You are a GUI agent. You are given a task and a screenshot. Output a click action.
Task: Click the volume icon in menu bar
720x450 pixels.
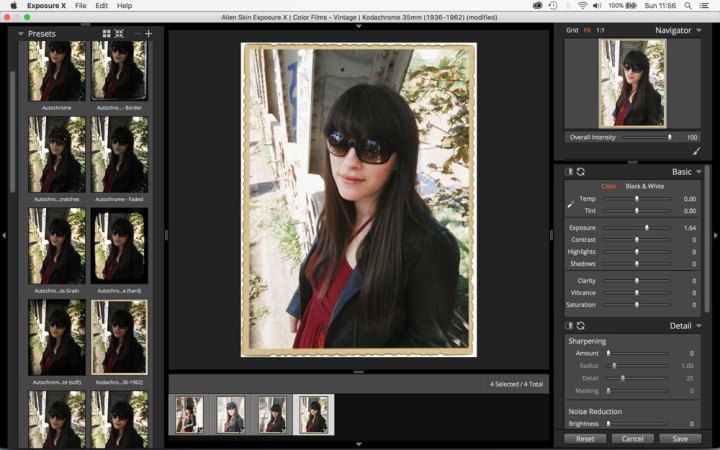click(x=597, y=6)
